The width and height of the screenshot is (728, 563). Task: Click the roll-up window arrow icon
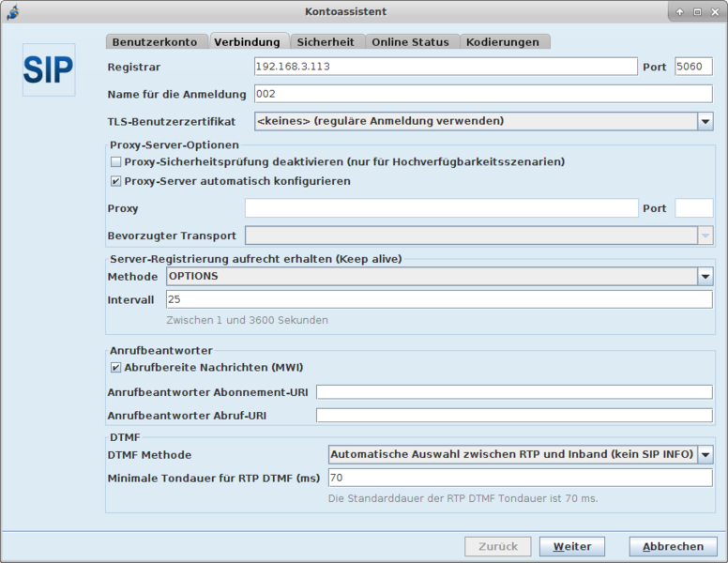click(x=680, y=11)
